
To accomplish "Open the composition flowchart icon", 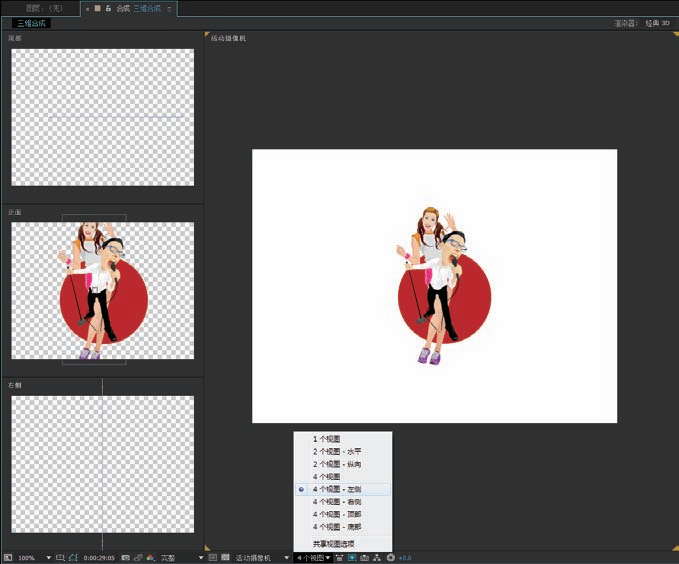I will tap(377, 558).
